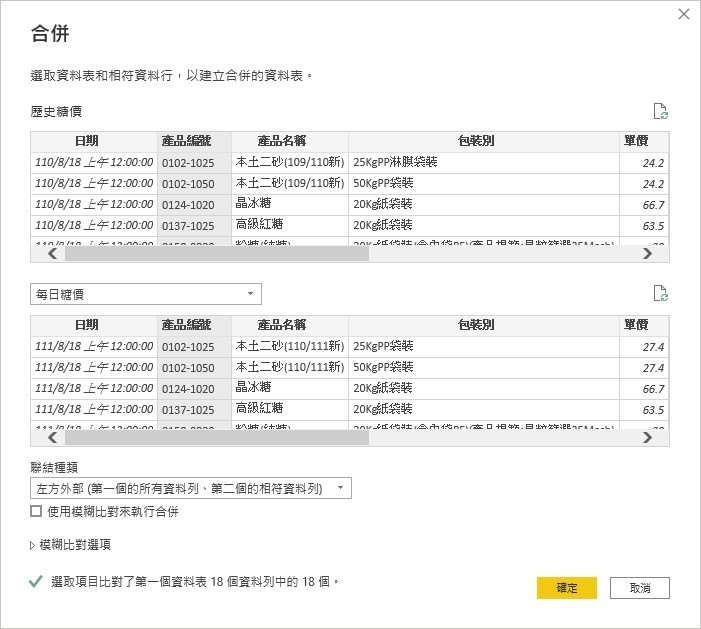
Task: Click price 66.7 in 每日糖價 table
Action: [x=644, y=388]
